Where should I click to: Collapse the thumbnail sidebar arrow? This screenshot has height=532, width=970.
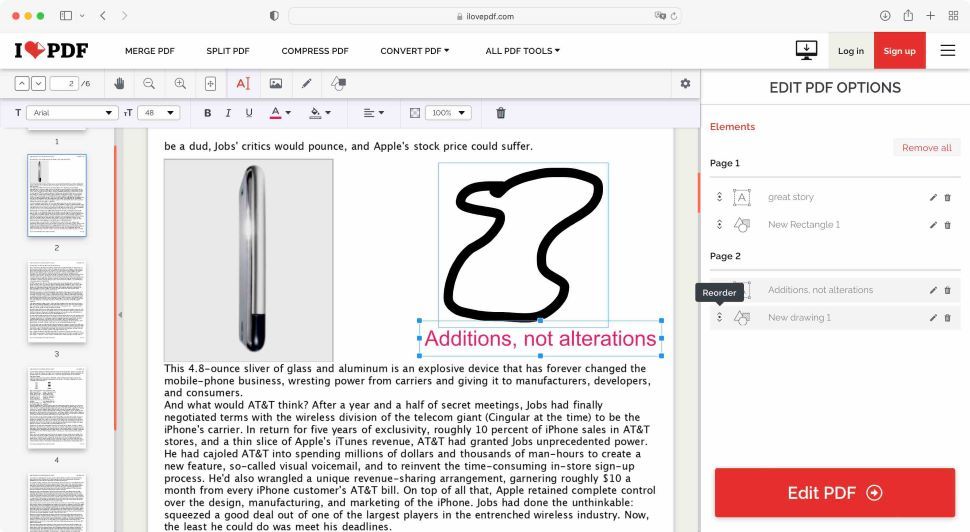click(x=120, y=315)
